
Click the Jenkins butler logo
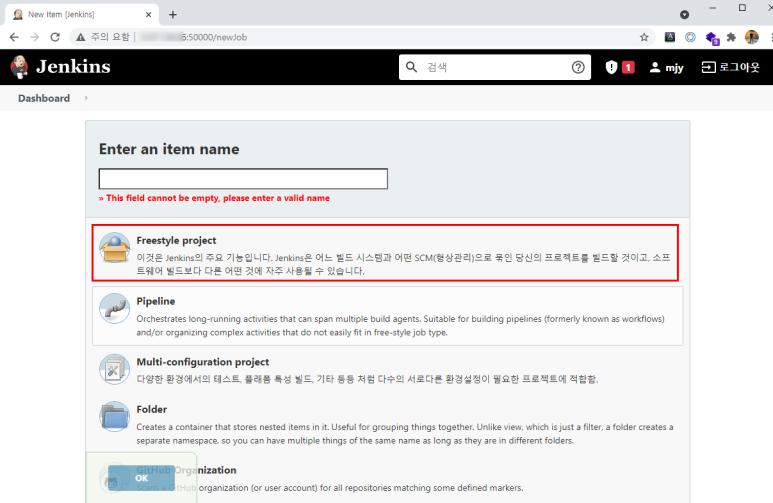pos(19,67)
